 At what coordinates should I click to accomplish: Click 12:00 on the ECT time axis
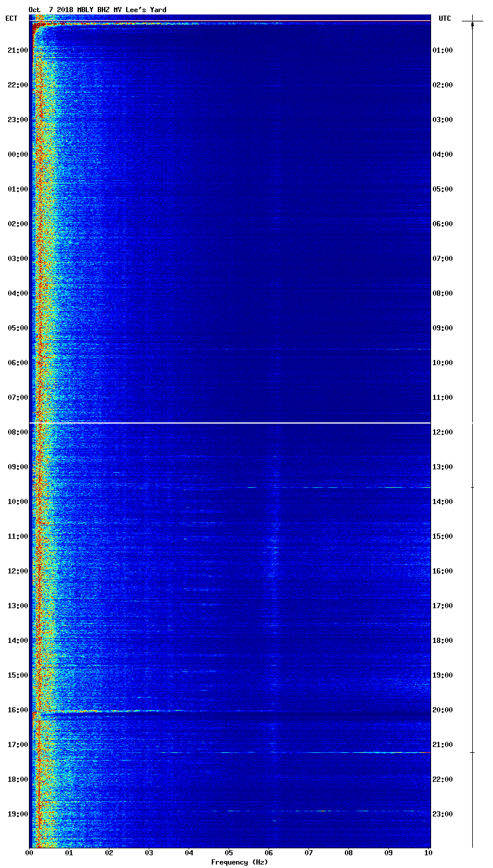17,571
